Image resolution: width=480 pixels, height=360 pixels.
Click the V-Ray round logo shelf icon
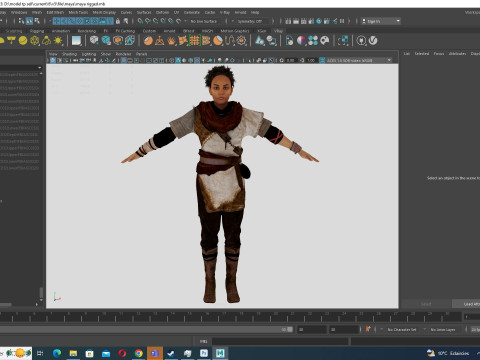point(373,41)
